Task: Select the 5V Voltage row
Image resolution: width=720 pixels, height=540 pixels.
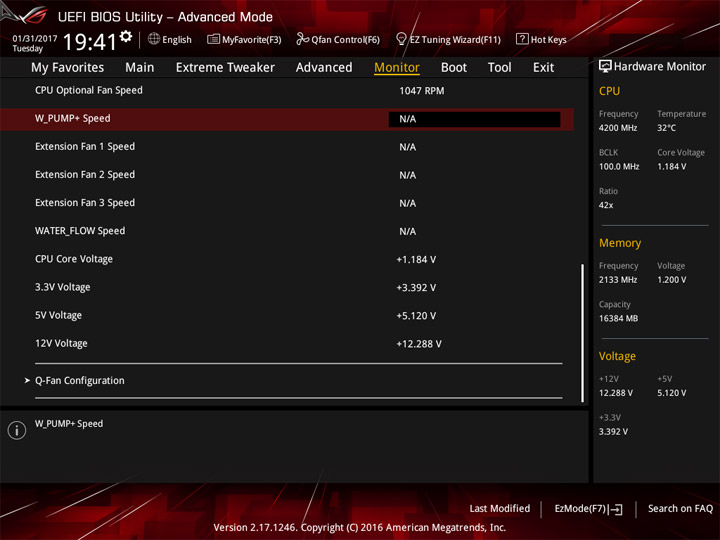Action: tap(287, 315)
